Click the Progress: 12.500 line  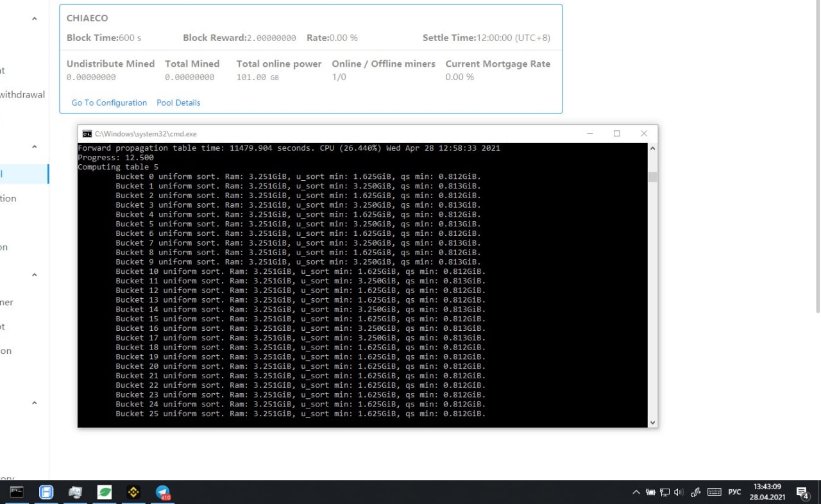point(115,158)
